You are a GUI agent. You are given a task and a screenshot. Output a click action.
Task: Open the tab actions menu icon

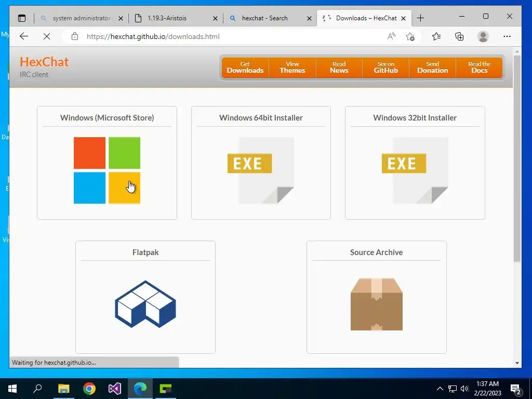[22, 18]
